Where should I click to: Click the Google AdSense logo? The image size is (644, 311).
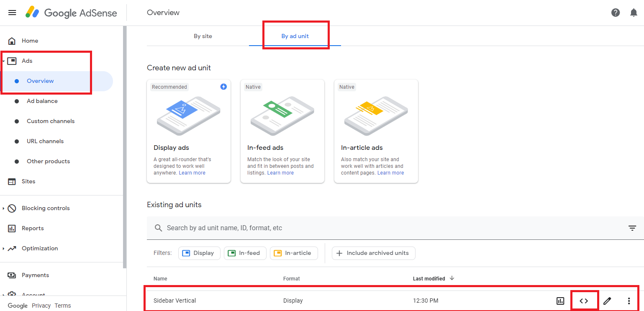coord(71,13)
